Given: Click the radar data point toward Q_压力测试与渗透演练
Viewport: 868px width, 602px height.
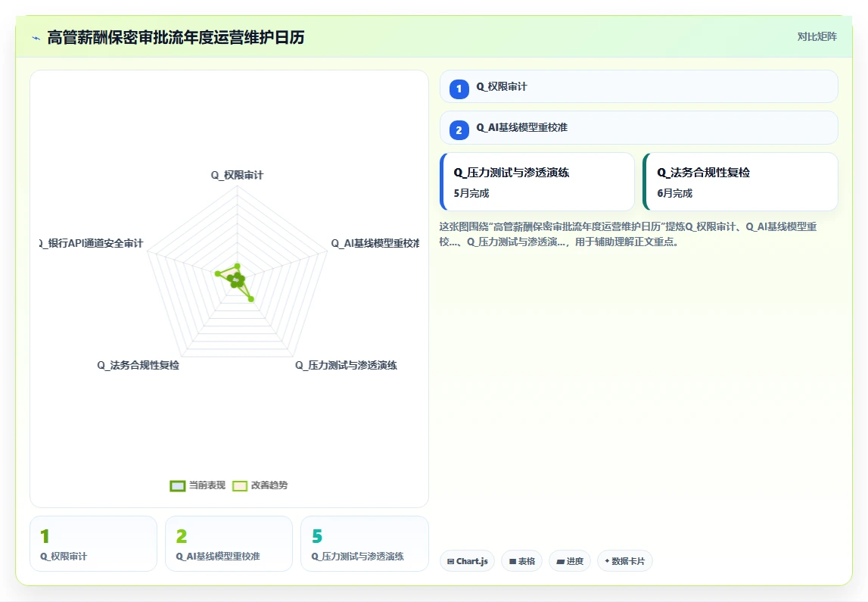Looking at the screenshot, I should [x=251, y=299].
